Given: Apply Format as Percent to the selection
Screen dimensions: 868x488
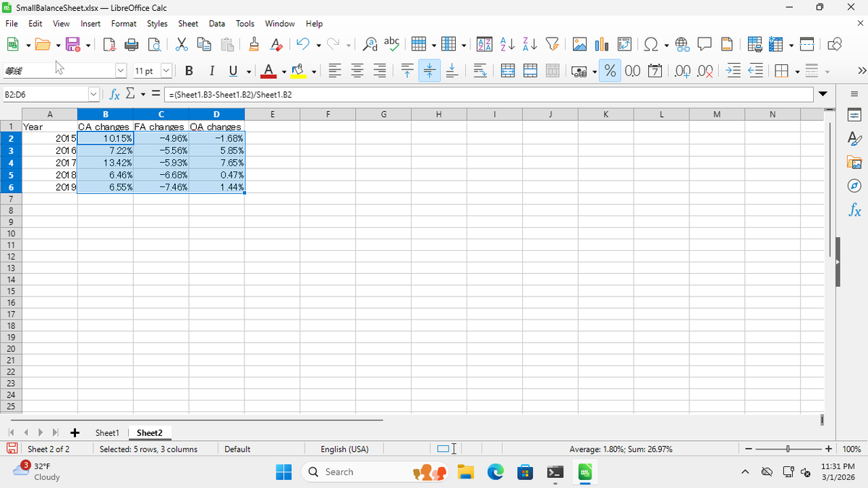Looking at the screenshot, I should coord(611,71).
